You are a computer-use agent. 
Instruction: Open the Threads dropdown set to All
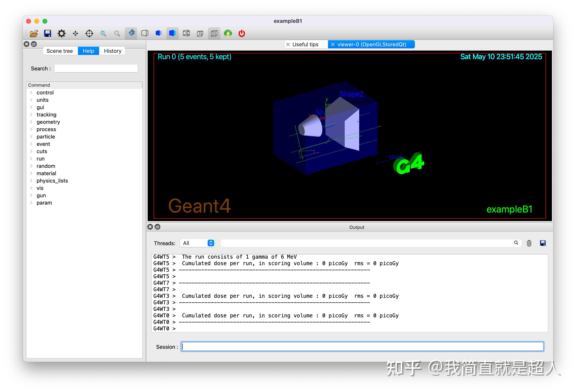[x=197, y=243]
